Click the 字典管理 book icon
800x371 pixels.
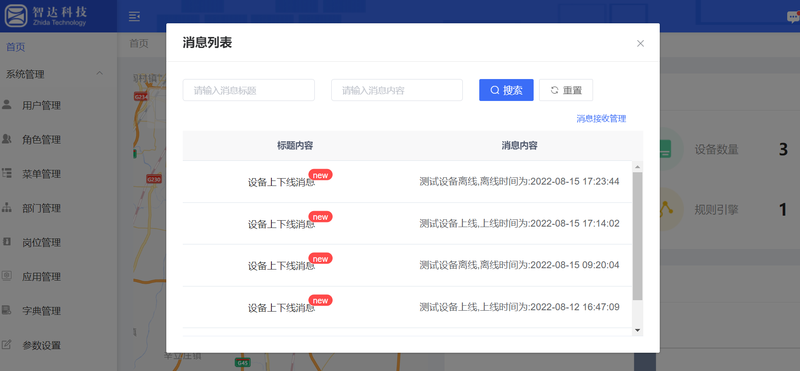tap(7, 310)
